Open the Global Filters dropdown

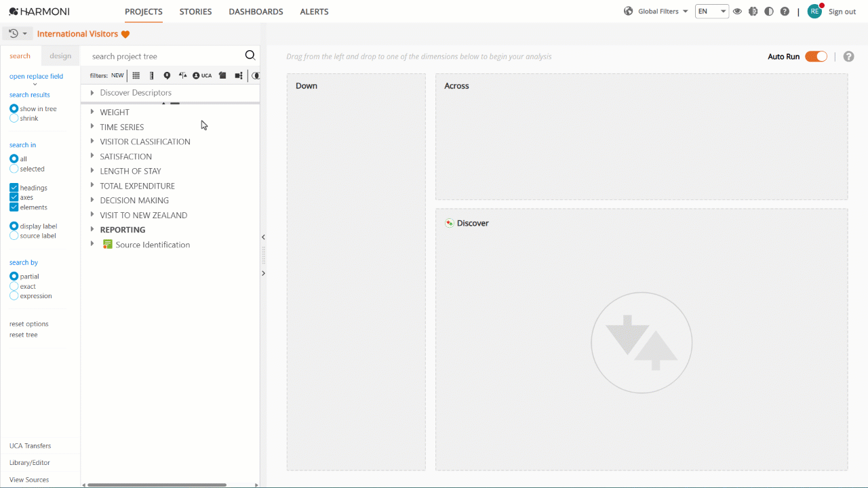pyautogui.click(x=663, y=12)
